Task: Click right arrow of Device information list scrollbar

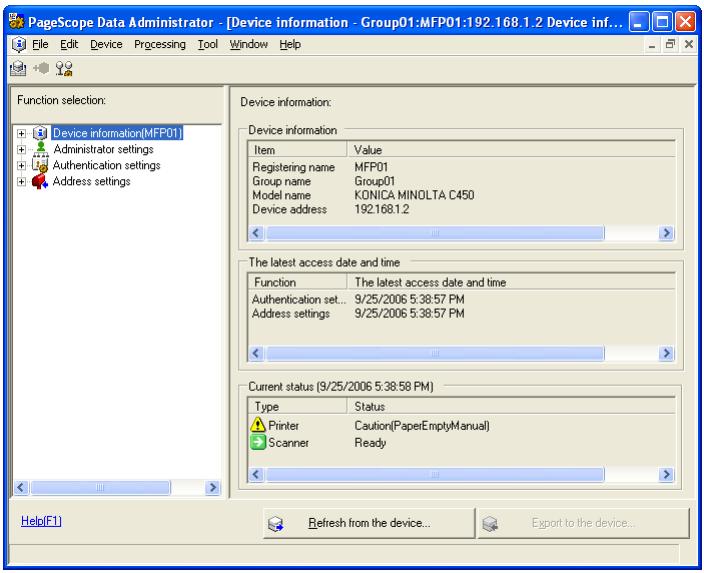Action: pyautogui.click(x=666, y=233)
